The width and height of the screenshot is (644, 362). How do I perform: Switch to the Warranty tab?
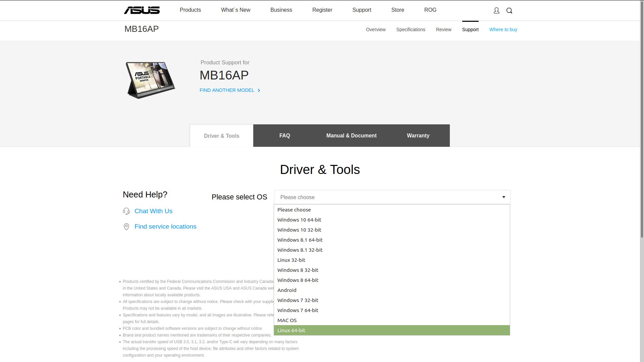point(418,135)
